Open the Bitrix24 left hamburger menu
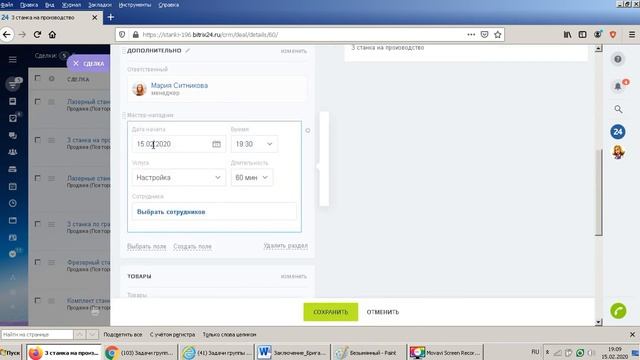Image resolution: width=640 pixels, height=360 pixels. pyautogui.click(x=13, y=60)
